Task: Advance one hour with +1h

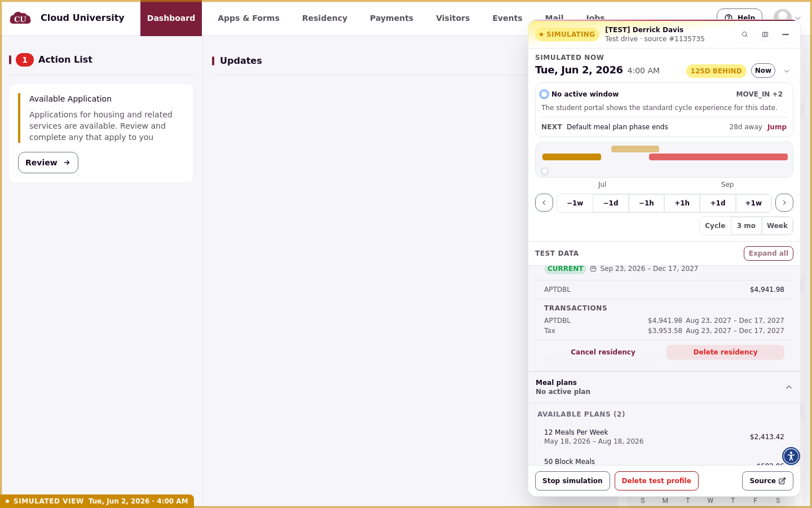Action: coord(682,203)
